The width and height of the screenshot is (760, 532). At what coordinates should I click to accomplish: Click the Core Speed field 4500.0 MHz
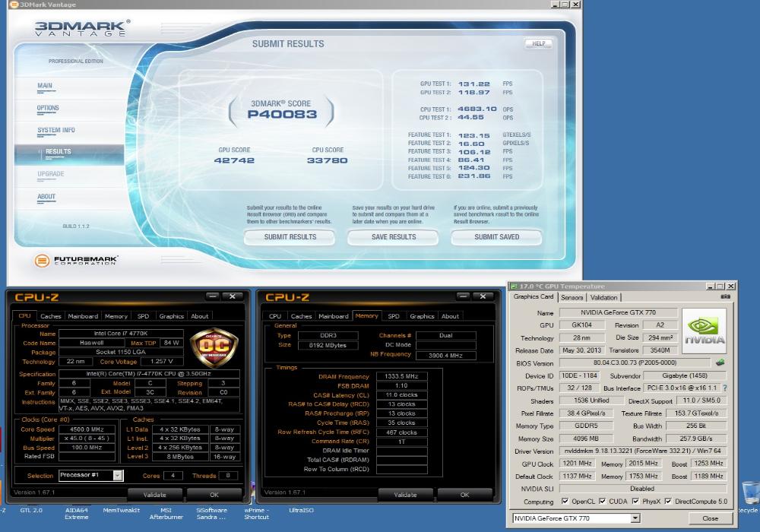coord(87,429)
